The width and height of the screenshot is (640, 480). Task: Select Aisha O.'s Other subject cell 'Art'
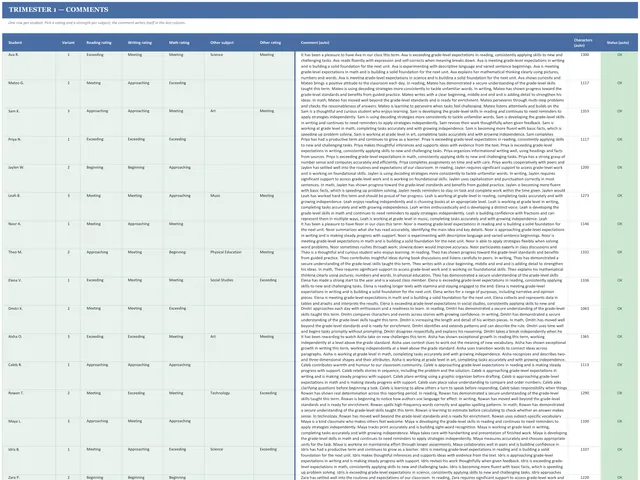pyautogui.click(x=229, y=348)
